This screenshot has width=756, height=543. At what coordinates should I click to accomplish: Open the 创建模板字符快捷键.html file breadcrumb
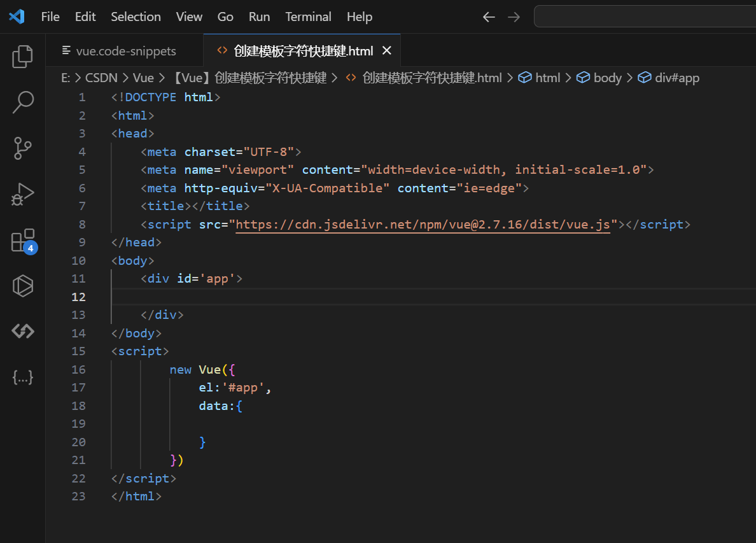tap(432, 78)
